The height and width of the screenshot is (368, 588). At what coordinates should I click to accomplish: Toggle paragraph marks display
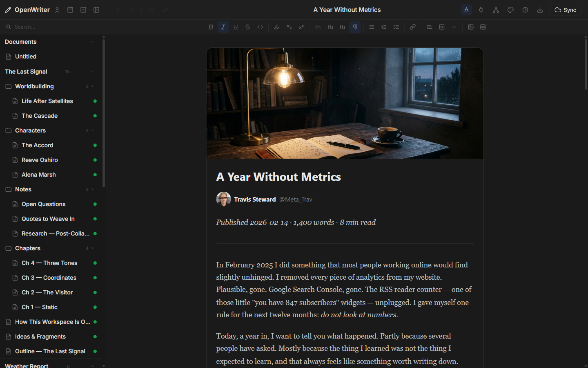coord(354,27)
